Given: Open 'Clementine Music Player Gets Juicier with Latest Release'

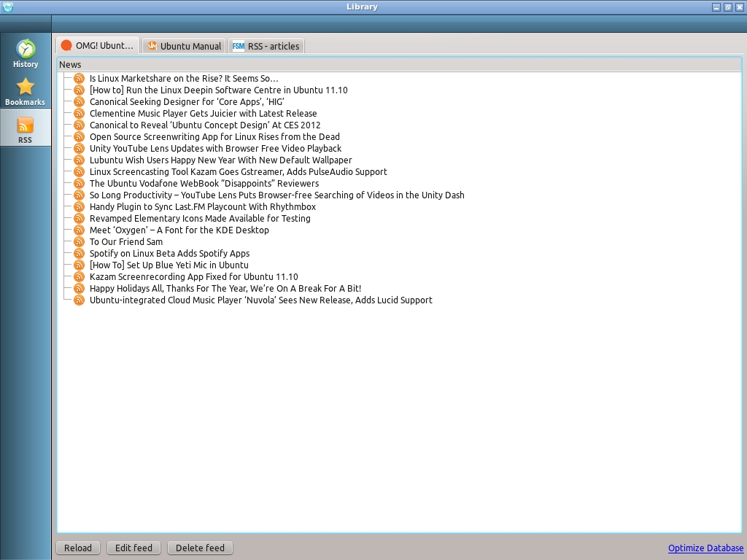Looking at the screenshot, I should (x=204, y=113).
